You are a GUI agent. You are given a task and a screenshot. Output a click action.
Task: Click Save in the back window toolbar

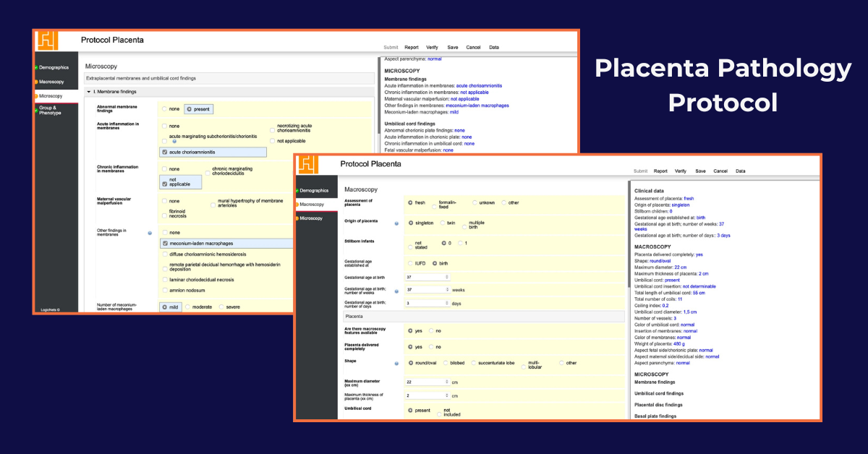(x=453, y=47)
